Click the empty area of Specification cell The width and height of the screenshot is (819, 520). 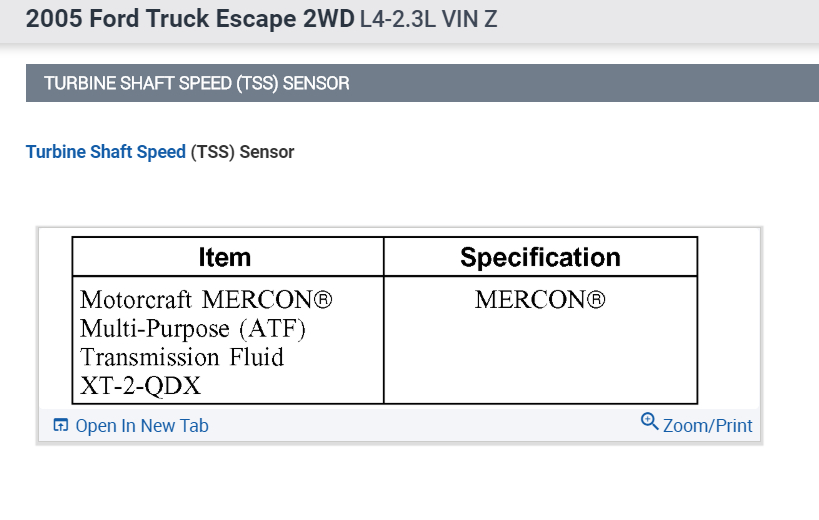click(540, 360)
